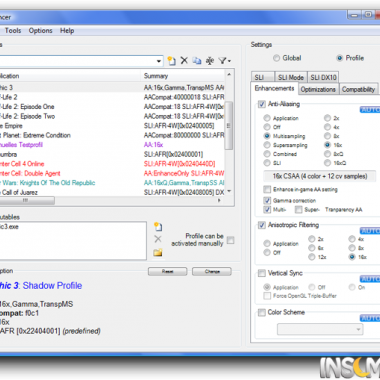Select the 'Call of Juarez' profile row

pos(112,192)
